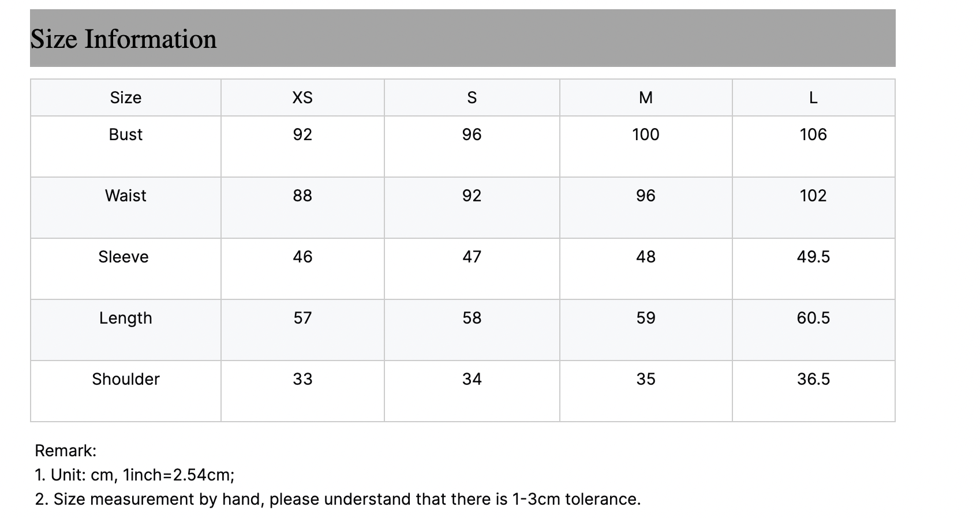Select the M size column header
The image size is (980, 518).
(x=646, y=97)
